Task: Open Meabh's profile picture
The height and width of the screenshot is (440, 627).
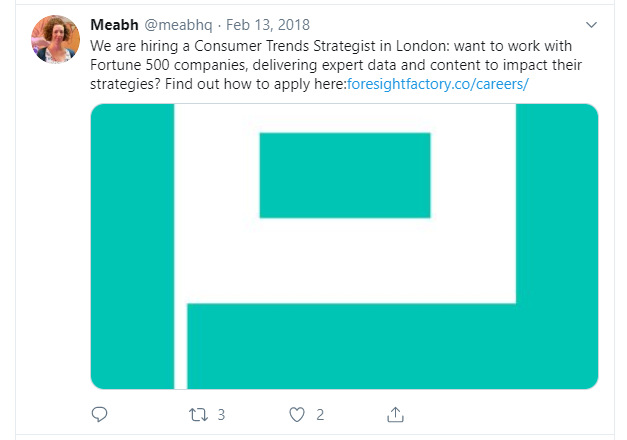Action: coord(56,39)
